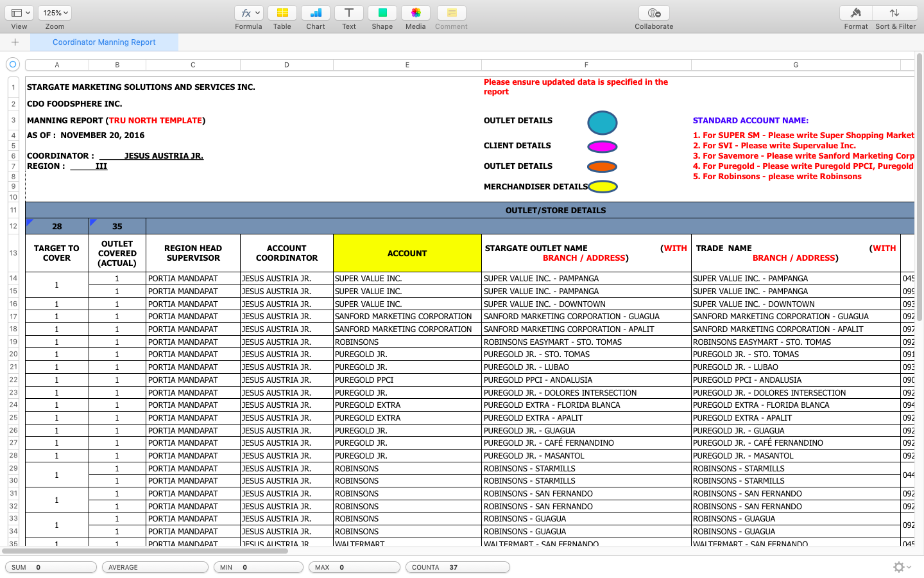Select column G header
Viewport: 924px width, 578px height.
pyautogui.click(x=796, y=65)
